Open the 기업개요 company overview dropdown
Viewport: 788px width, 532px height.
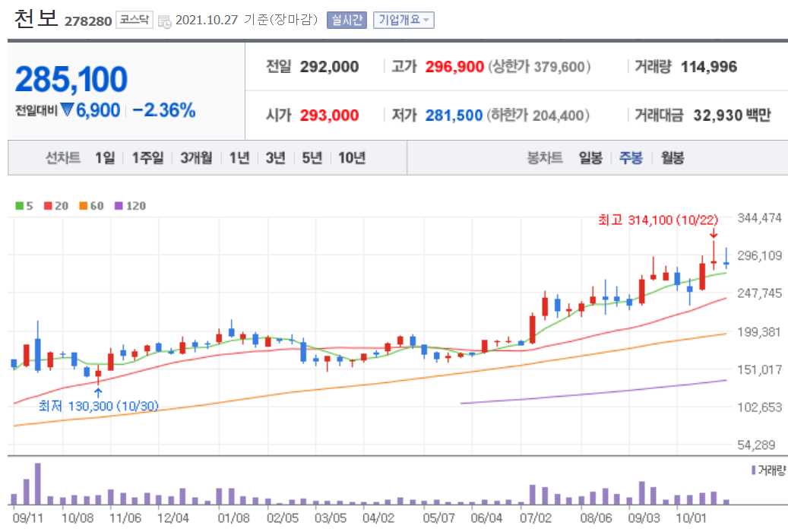(x=403, y=20)
